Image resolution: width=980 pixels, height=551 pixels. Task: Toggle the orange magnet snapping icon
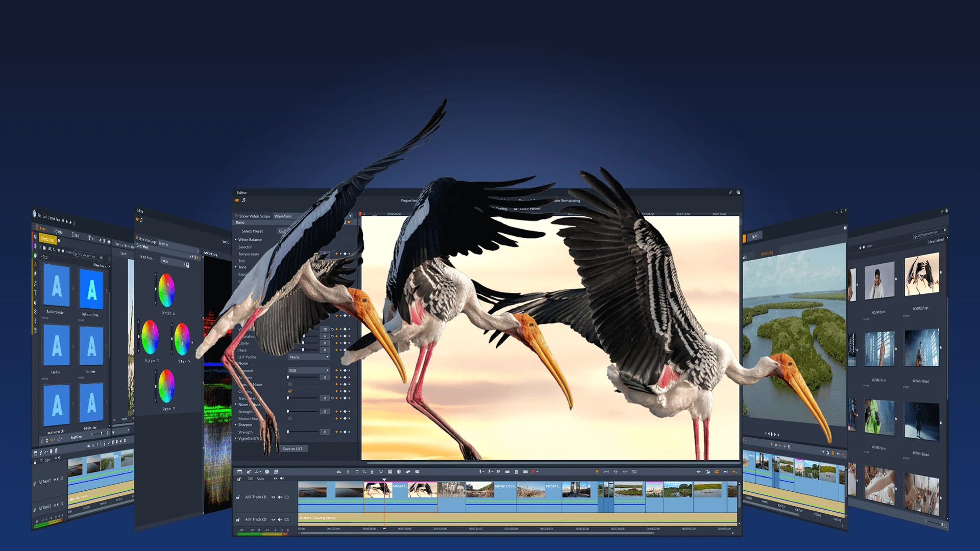pos(717,472)
